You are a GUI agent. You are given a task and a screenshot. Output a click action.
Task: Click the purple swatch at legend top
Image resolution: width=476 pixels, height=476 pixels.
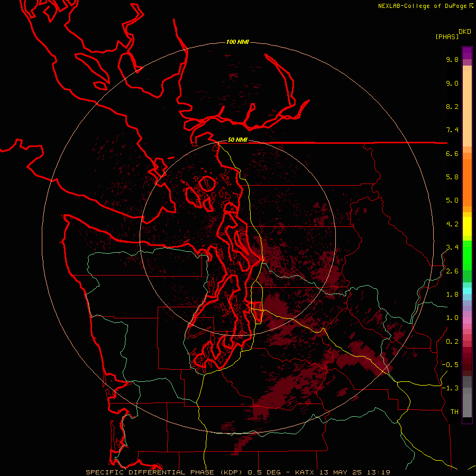point(467,53)
